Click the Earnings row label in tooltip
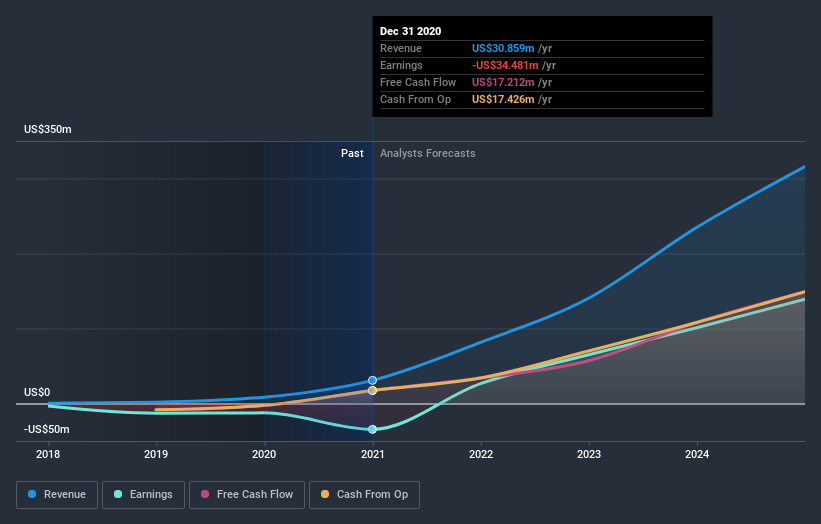The image size is (821, 524). tap(401, 65)
